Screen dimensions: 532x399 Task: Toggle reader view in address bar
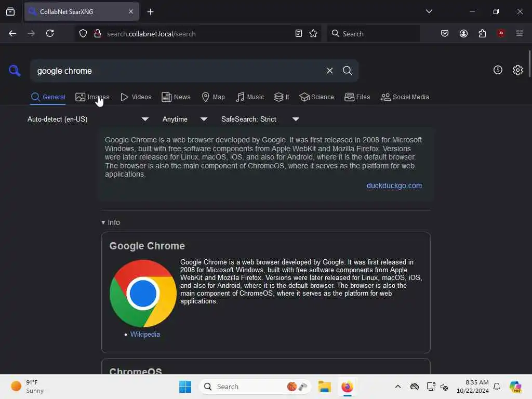[299, 34]
